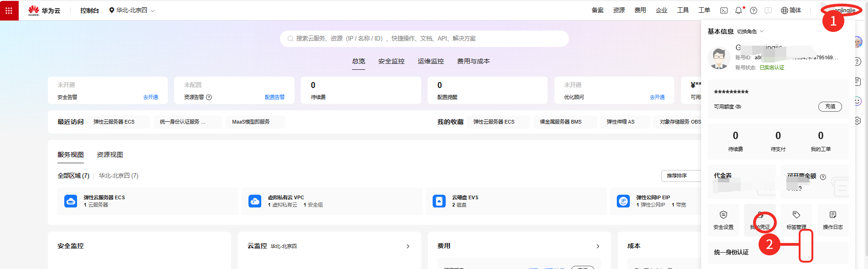Filter by 华北-北京四 (7) region
Screen dimensions: 868x269
click(119, 176)
